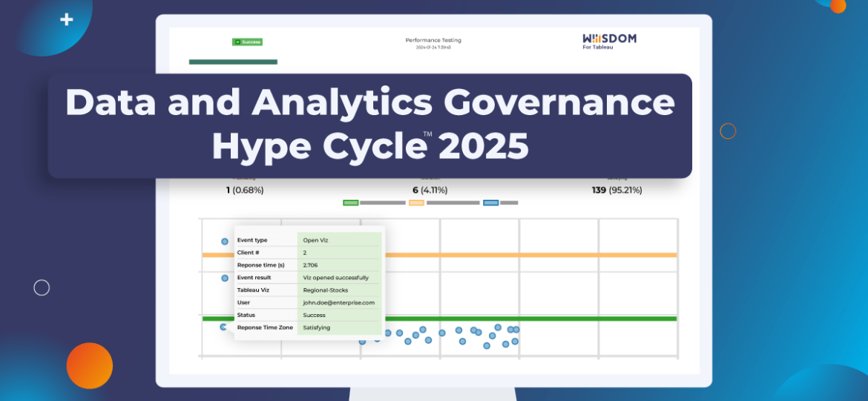Viewport: 868px width, 401px height.
Task: Click the '6 (4.11%)' count value
Action: point(430,190)
